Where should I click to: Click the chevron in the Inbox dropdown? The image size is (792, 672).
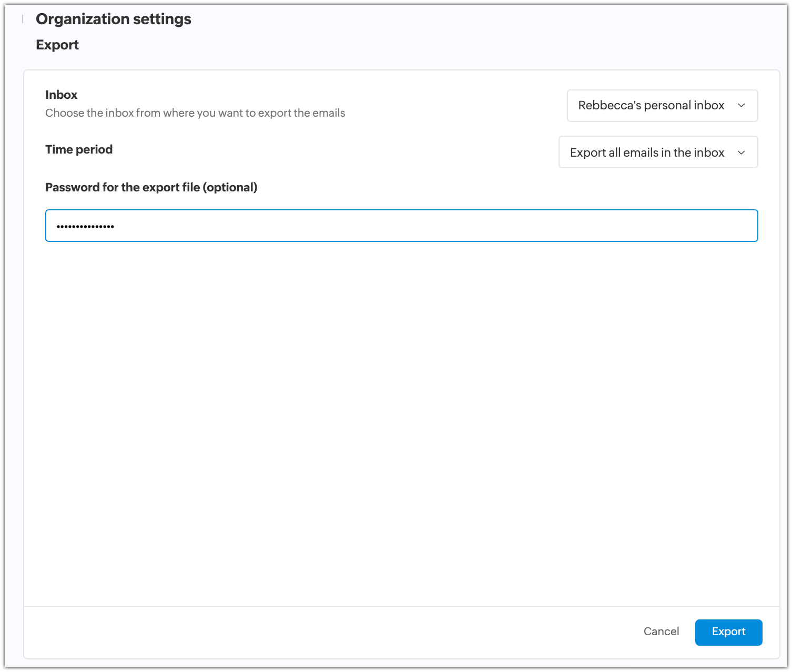[x=742, y=106]
